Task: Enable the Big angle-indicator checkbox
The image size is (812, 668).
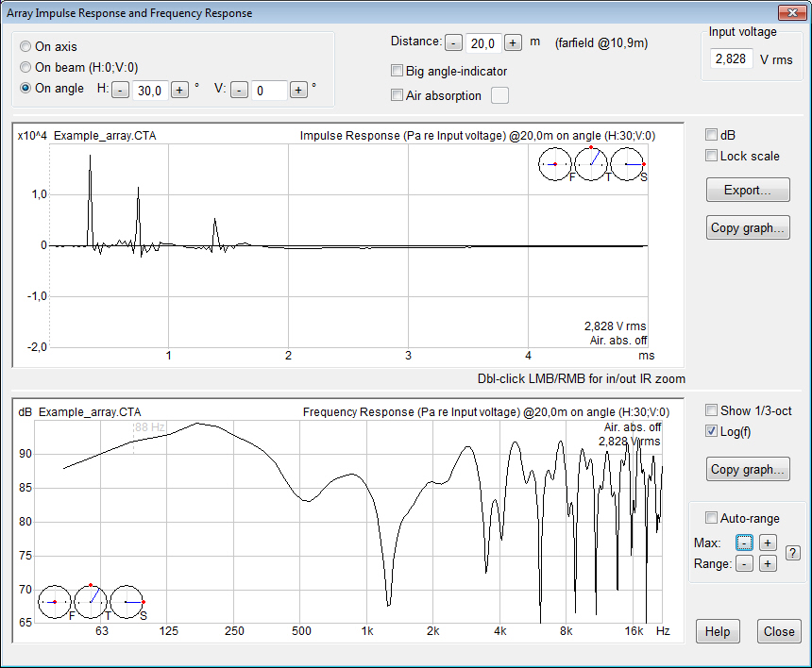Action: point(398,71)
